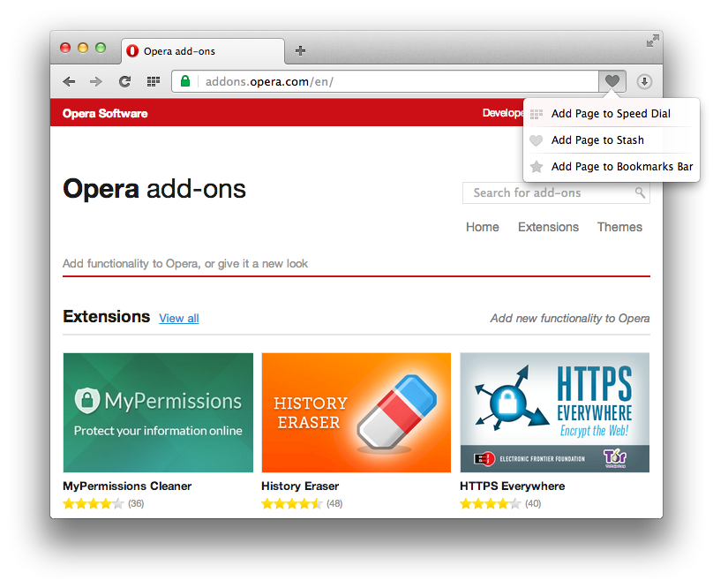
Task: Click the browser Back arrow button
Action: [x=69, y=81]
